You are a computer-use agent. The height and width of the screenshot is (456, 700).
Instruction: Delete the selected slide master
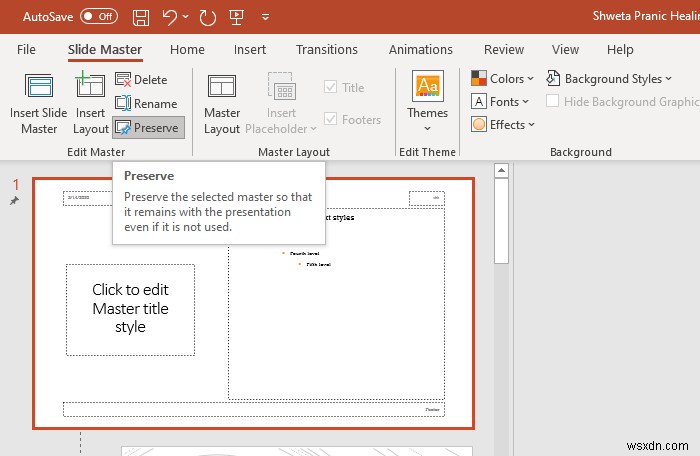pyautogui.click(x=141, y=79)
